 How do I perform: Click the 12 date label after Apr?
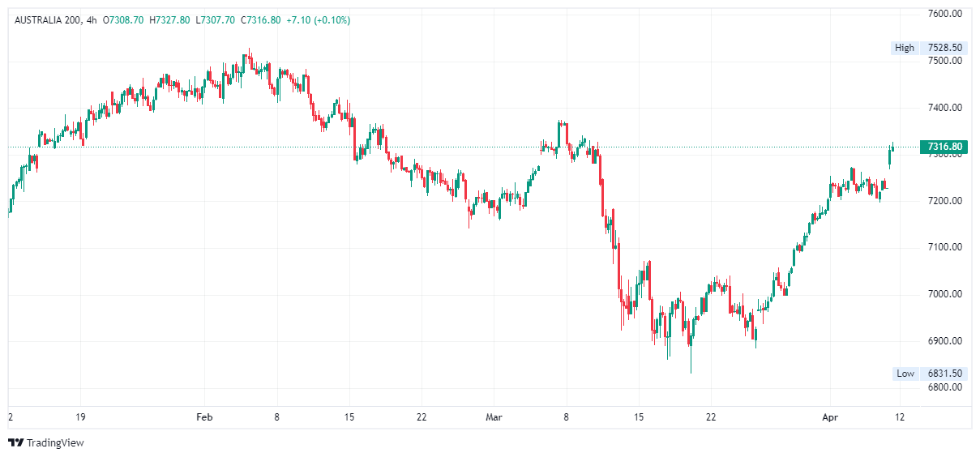[x=900, y=417]
